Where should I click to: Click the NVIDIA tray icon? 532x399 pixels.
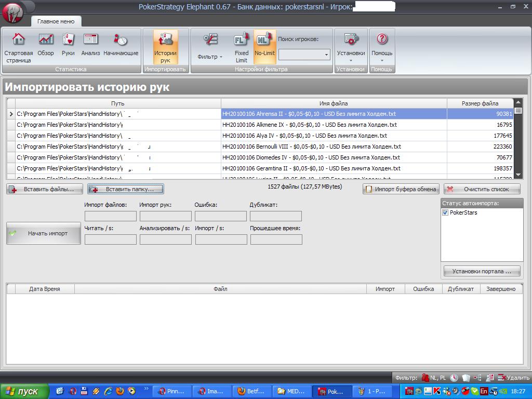(503, 391)
